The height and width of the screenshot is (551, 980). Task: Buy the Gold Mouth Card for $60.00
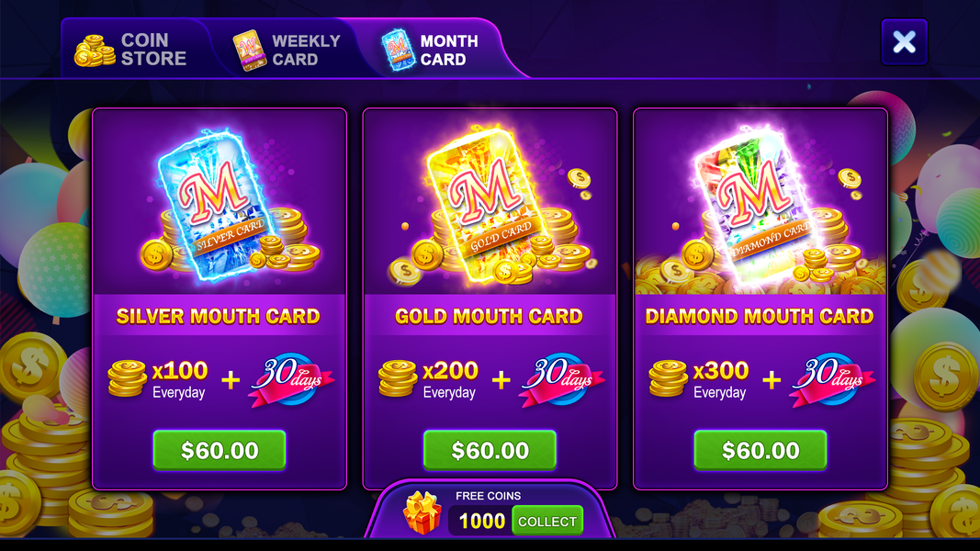[490, 450]
